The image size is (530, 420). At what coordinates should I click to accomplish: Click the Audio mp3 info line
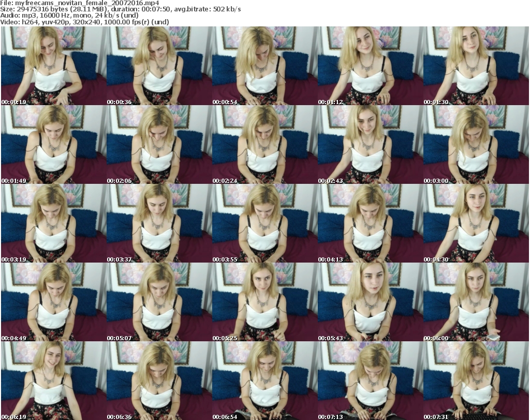point(69,16)
